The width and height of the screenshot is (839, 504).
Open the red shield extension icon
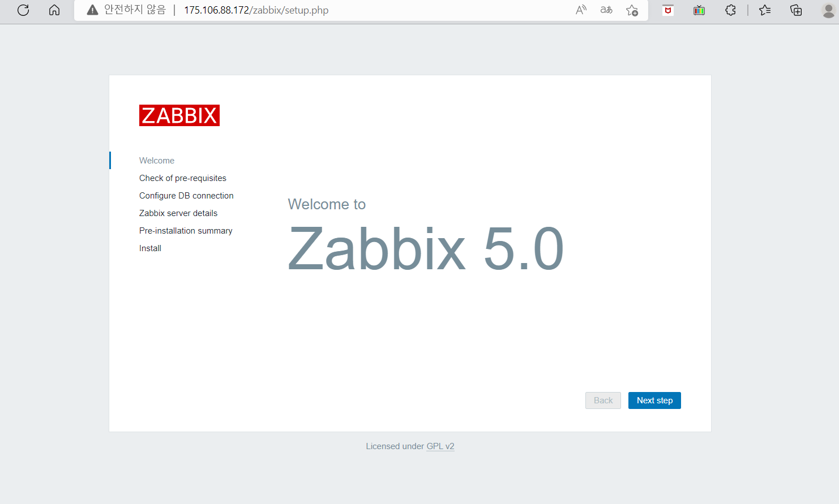668,10
